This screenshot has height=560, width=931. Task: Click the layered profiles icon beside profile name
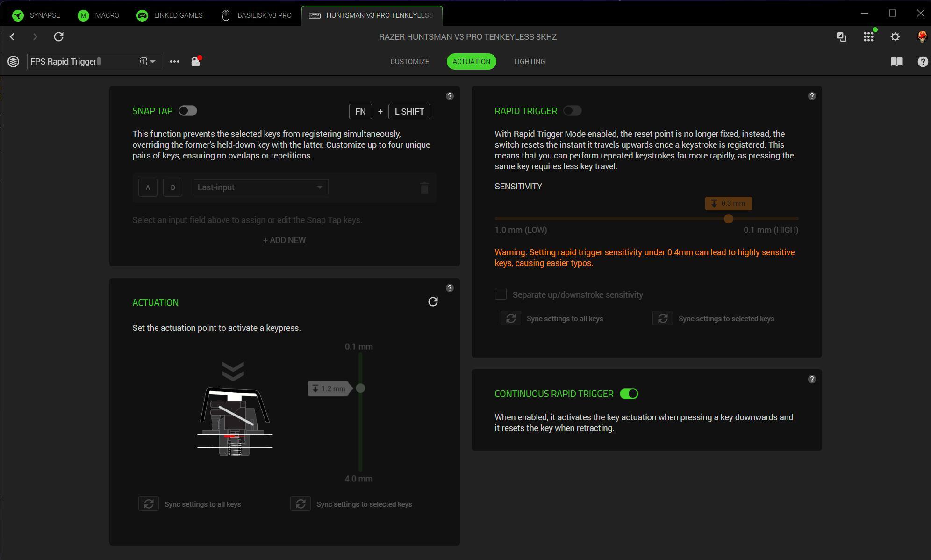coord(13,61)
